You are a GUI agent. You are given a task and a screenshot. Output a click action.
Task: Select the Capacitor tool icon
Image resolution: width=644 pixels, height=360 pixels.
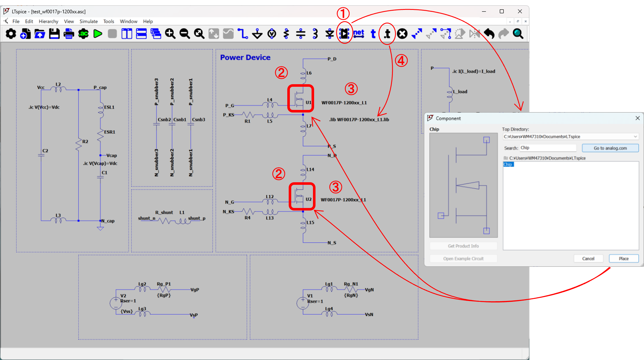pyautogui.click(x=301, y=34)
